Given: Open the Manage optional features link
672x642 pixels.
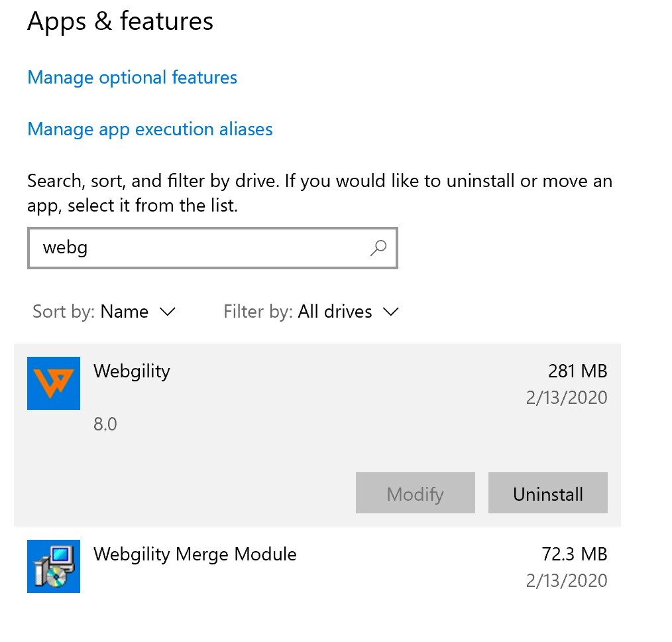Looking at the screenshot, I should (x=132, y=78).
